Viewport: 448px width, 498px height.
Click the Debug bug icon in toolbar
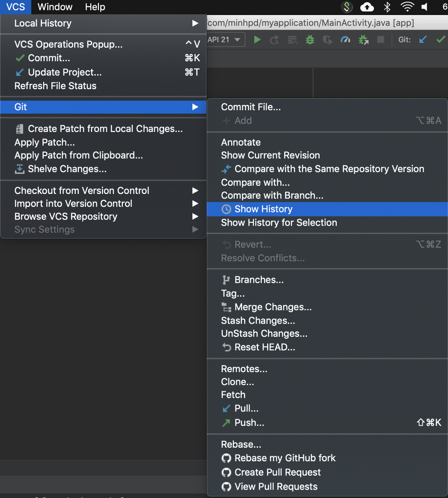310,40
